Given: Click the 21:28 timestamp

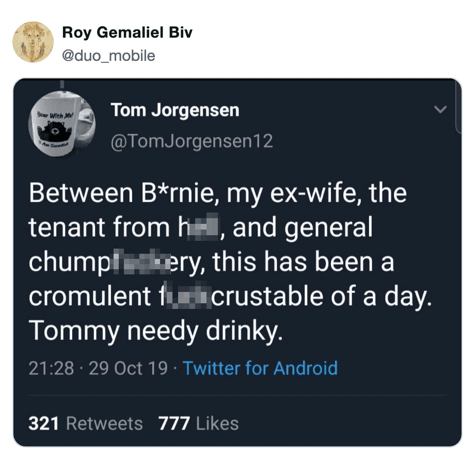Looking at the screenshot, I should point(51,368).
